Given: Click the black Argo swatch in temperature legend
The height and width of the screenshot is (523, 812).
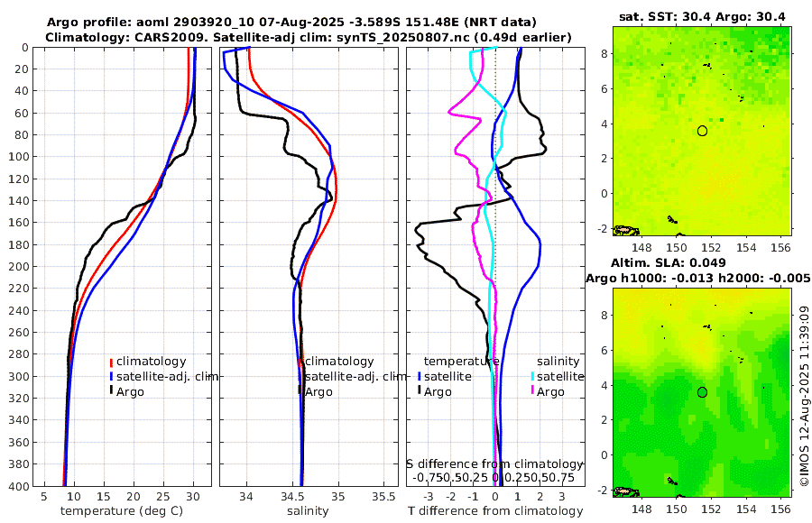Looking at the screenshot, I should [111, 391].
